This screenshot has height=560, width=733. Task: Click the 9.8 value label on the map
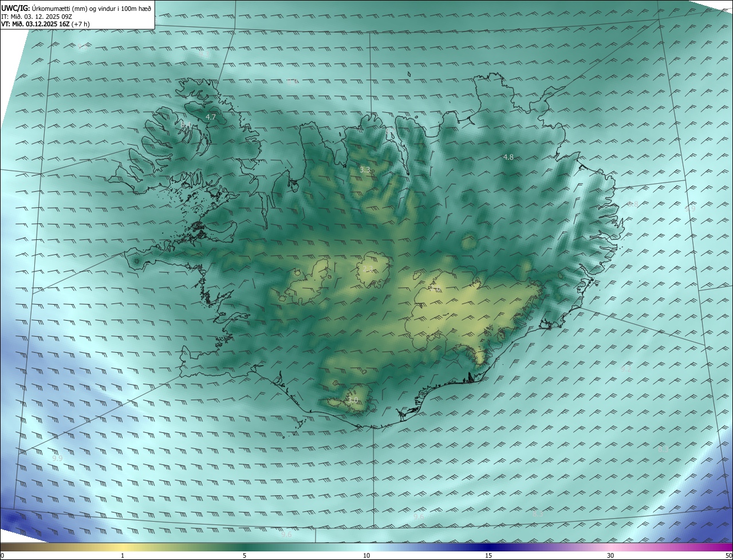coord(632,204)
